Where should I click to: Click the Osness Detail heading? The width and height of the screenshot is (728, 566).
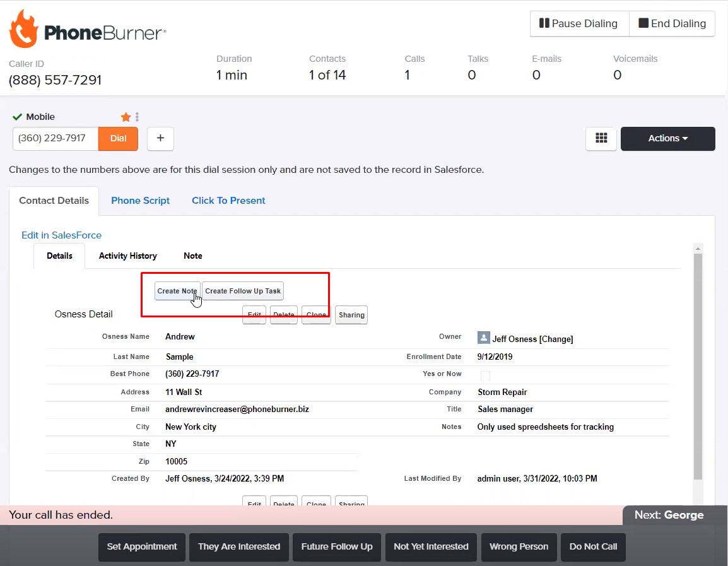[83, 314]
